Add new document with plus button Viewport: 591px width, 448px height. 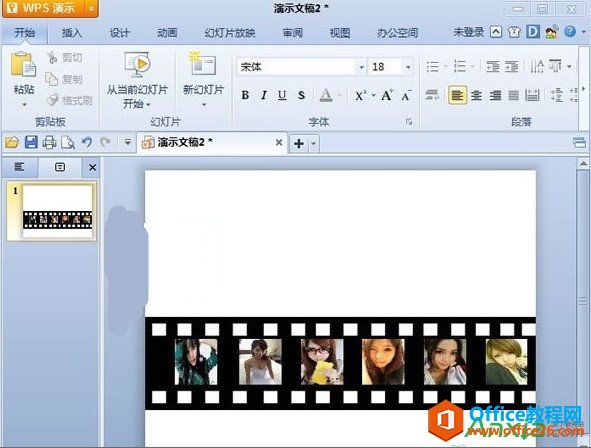coord(299,144)
